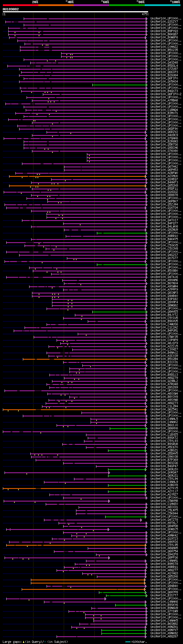Select hit label UniRef100_Q6Z541
The height and width of the screenshot is (644, 183).
click(164, 409)
